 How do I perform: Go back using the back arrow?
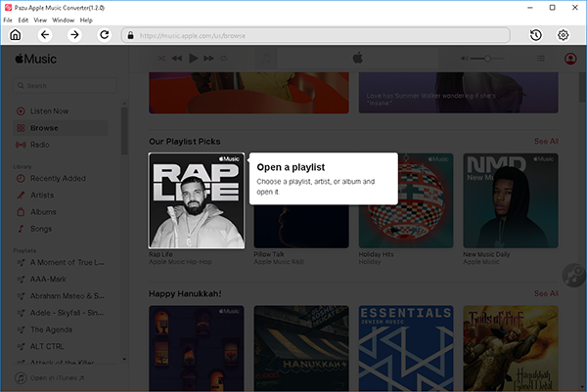tap(45, 35)
